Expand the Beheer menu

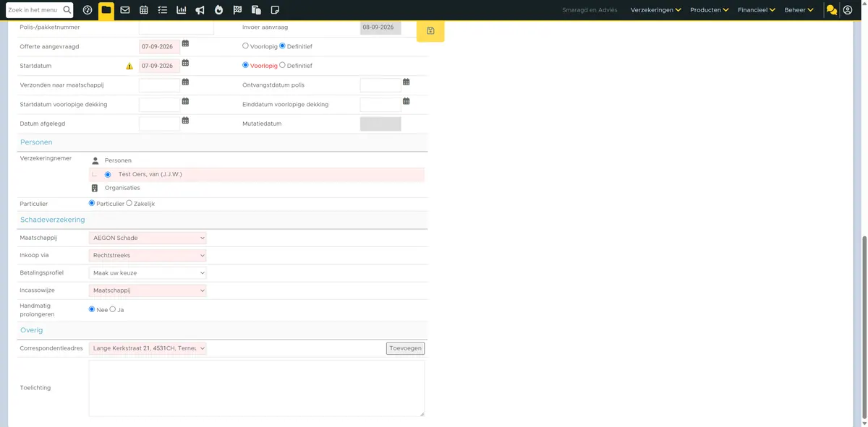click(799, 10)
